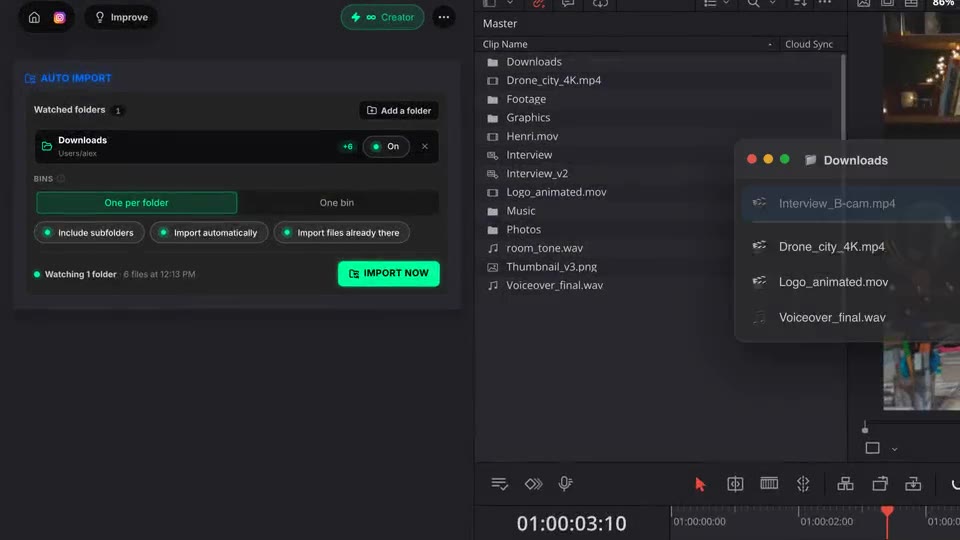This screenshot has height=540, width=960.
Task: Select the Trim Edit mode tool
Action: [x=735, y=484]
